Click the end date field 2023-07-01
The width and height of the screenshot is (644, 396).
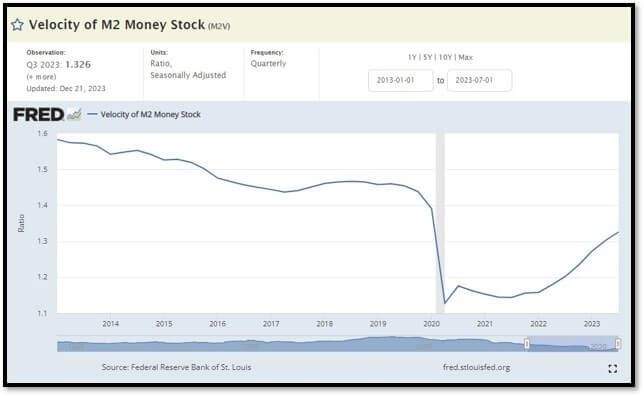pos(479,81)
